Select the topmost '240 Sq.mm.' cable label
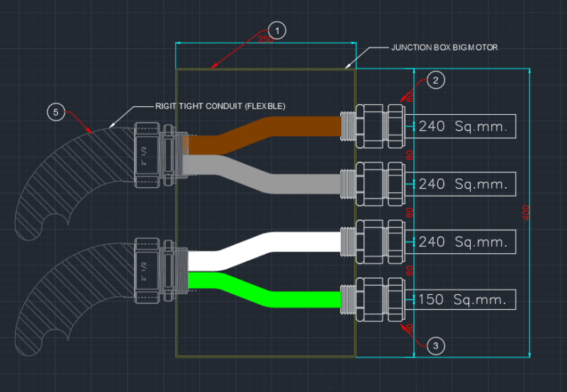 (464, 126)
